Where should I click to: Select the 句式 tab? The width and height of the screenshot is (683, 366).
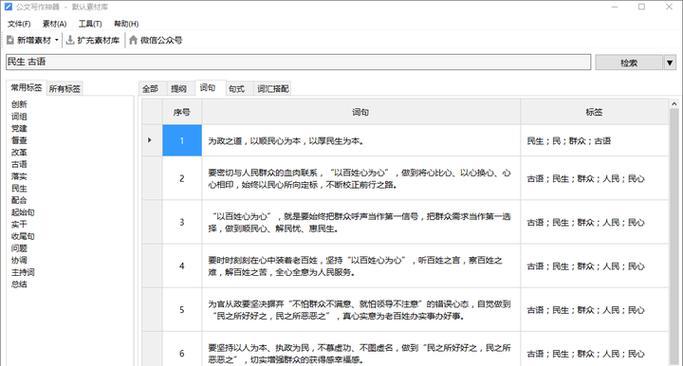(237, 89)
